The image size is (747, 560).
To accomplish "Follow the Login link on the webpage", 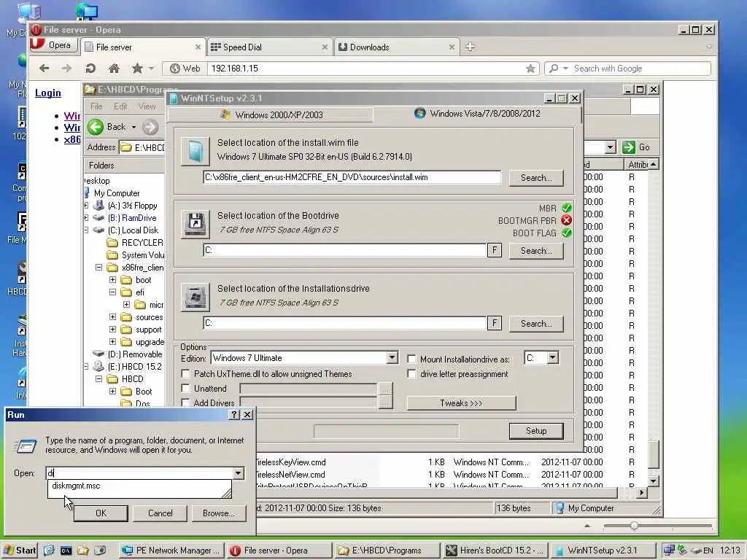I will (x=48, y=93).
